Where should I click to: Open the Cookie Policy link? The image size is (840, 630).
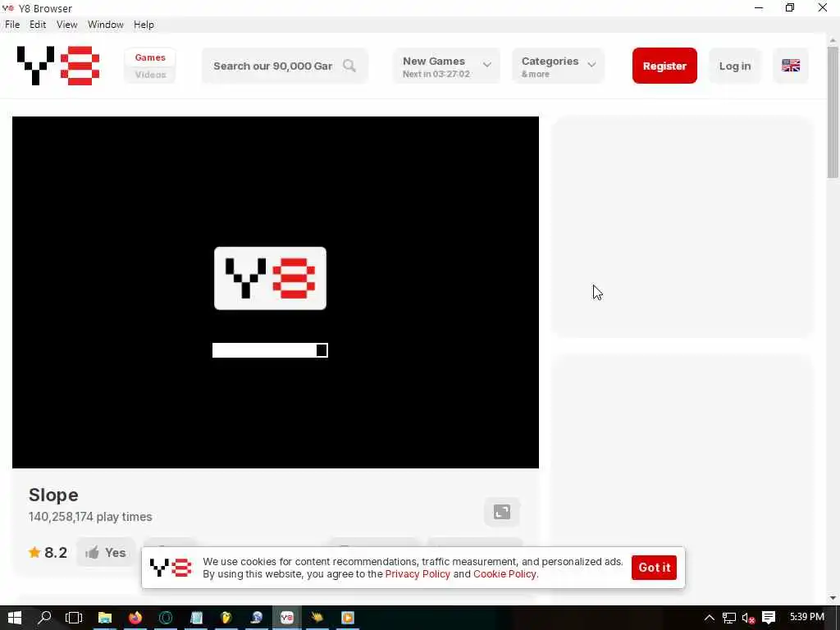click(504, 573)
